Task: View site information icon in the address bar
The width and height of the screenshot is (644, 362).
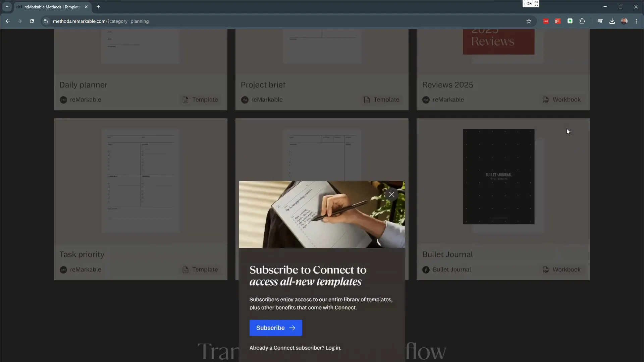Action: click(46, 21)
